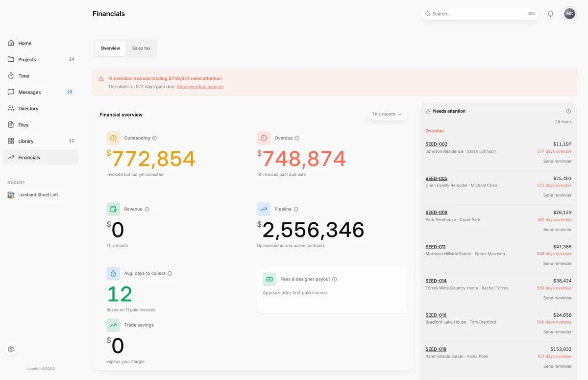588x380 pixels.
Task: Open the Directory people icon
Action: pyautogui.click(x=11, y=108)
